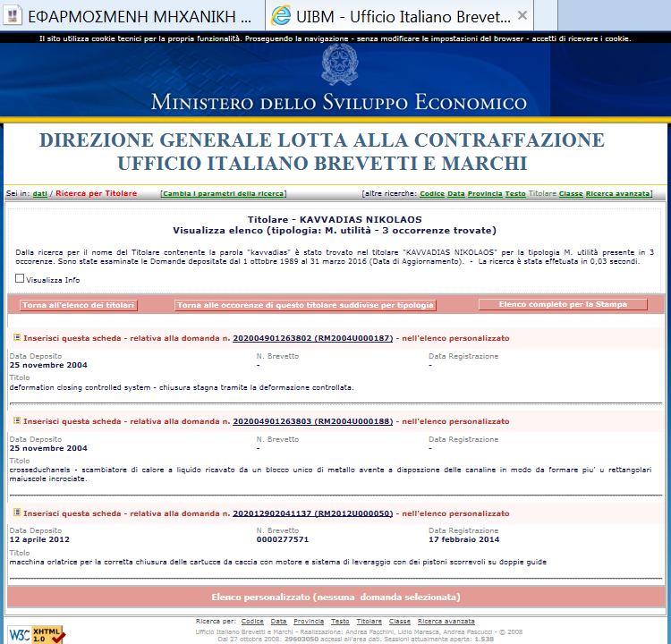Click the W3C XHTML 1.0 validation badge
The image size is (671, 644).
[x=37, y=634]
